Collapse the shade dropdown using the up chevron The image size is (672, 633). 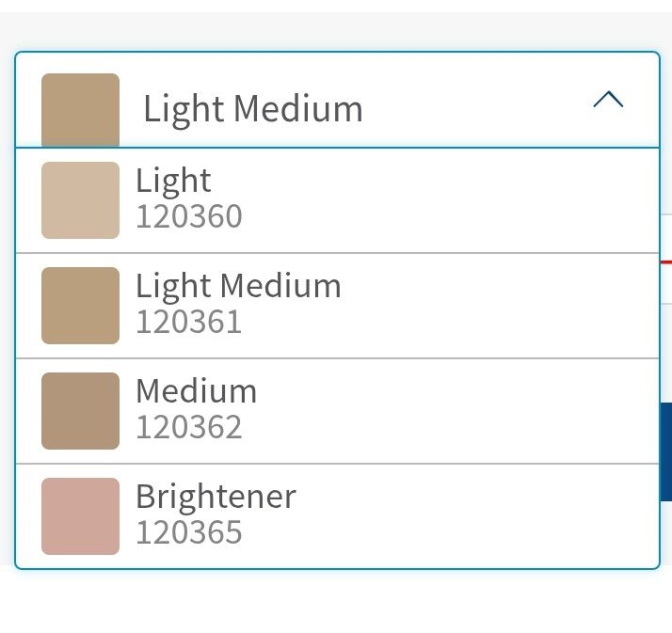pos(608,100)
